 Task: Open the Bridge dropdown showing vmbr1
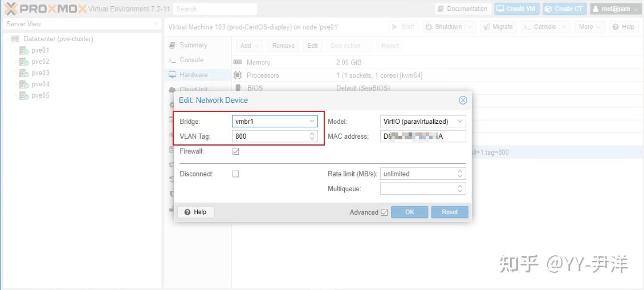click(x=312, y=122)
